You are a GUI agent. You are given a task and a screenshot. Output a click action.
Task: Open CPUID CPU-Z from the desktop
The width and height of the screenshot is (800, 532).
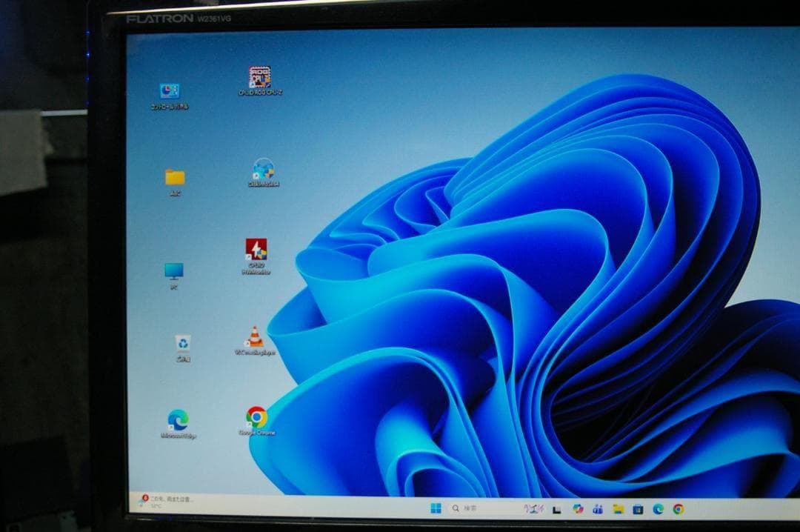pos(259,76)
